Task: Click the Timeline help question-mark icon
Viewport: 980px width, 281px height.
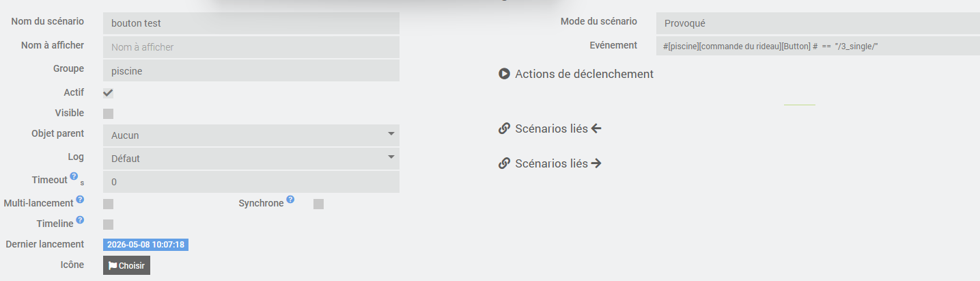Action: tap(80, 220)
